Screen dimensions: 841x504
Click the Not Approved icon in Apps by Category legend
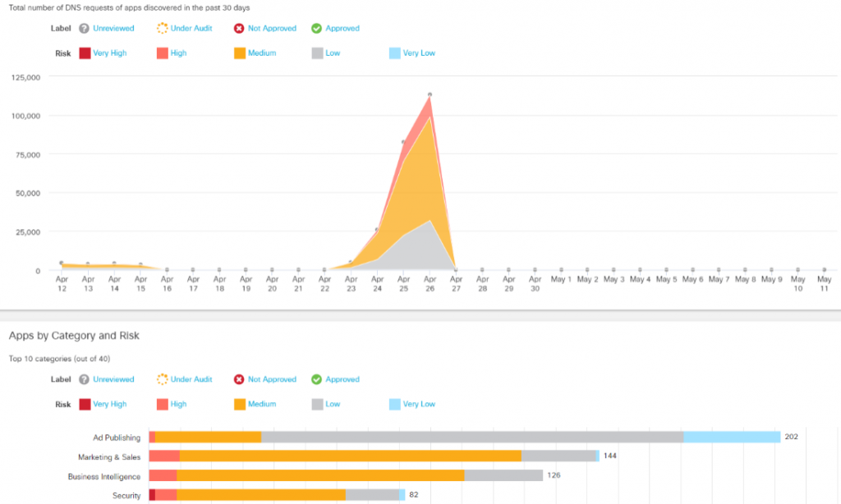pyautogui.click(x=239, y=379)
